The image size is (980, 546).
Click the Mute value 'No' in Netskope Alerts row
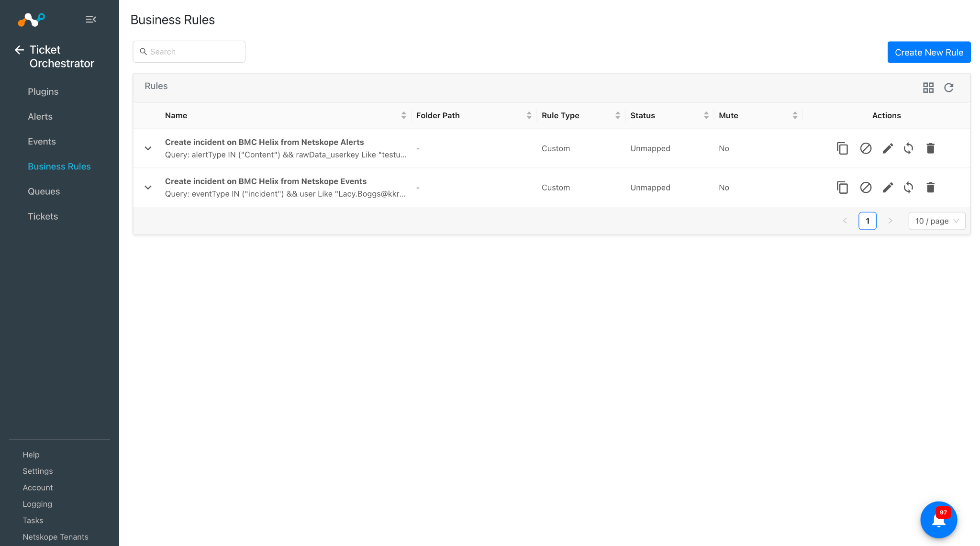[x=724, y=148]
